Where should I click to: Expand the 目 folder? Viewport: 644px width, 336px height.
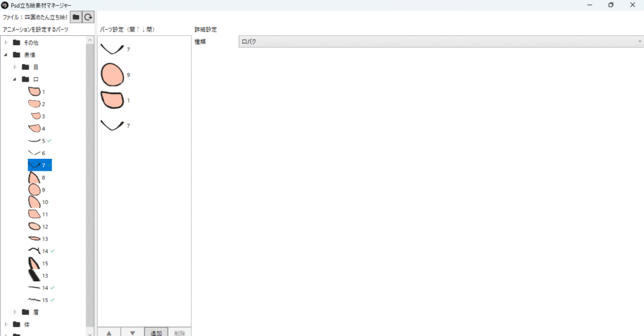(15, 67)
